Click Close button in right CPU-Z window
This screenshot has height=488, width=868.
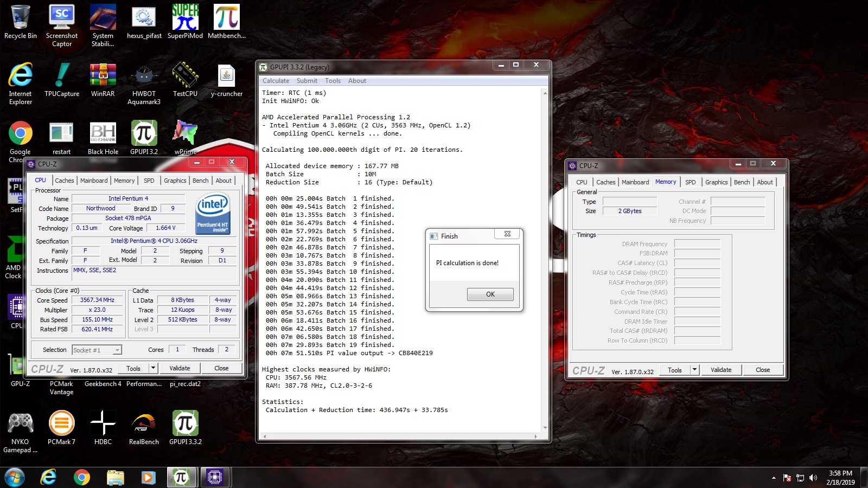pos(763,370)
